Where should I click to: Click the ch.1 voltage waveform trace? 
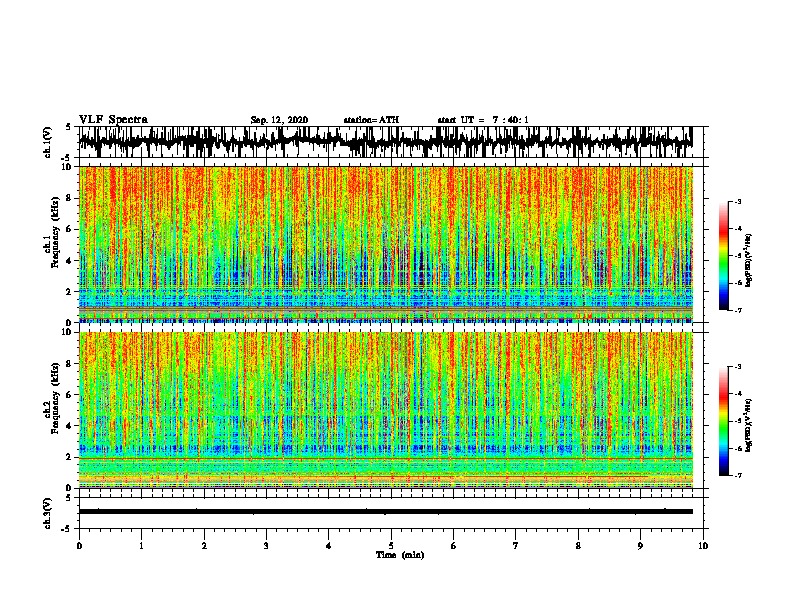385,142
